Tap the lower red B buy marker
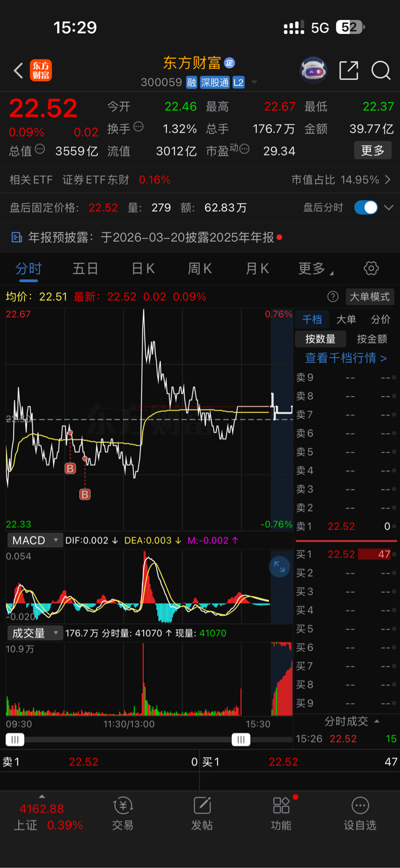Screen dimensions: 400x868 85,494
